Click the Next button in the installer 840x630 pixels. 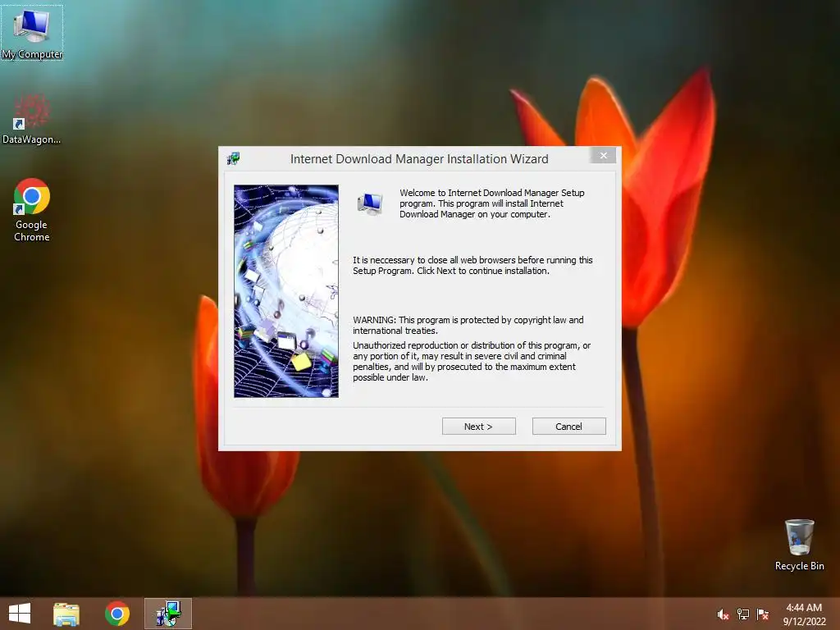(x=478, y=427)
